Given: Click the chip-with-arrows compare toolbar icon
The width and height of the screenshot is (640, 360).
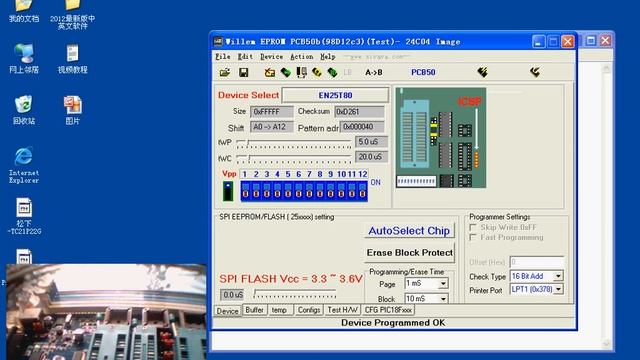Looking at the screenshot, I should (302, 73).
